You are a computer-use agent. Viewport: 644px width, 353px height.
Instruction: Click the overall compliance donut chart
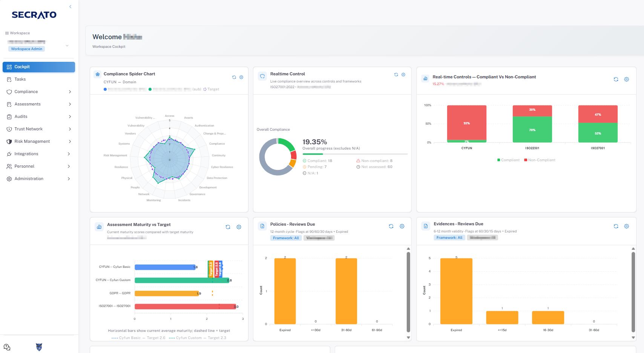point(278,157)
